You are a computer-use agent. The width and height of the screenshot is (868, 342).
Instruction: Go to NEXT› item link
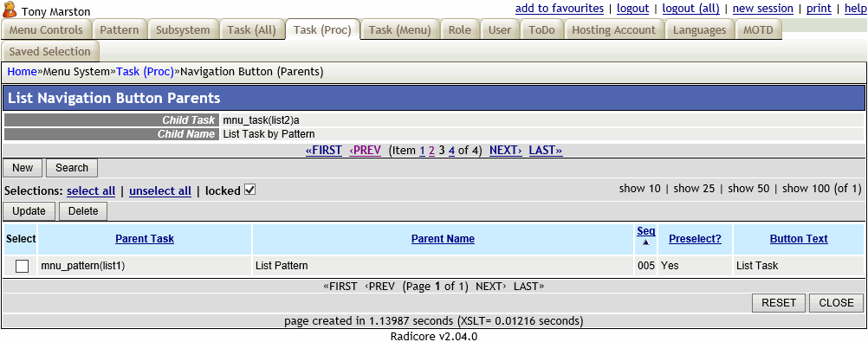tap(506, 151)
